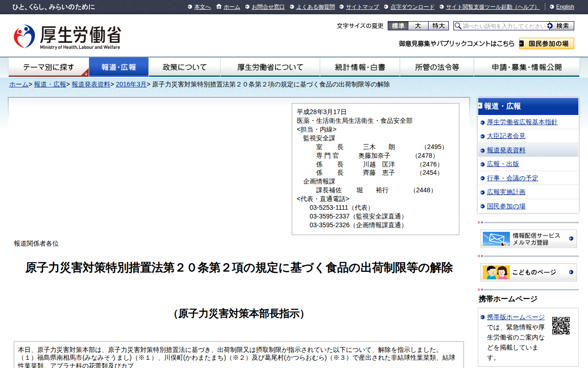Screen dimensions: 588x368
Task: Click the sidebar 報道・広報 heading
Action: tap(528, 106)
